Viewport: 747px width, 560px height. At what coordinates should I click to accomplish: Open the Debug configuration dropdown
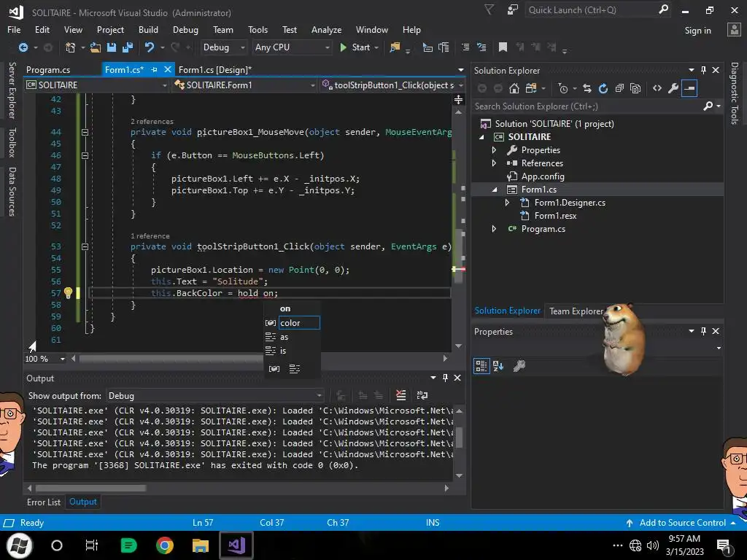point(224,47)
